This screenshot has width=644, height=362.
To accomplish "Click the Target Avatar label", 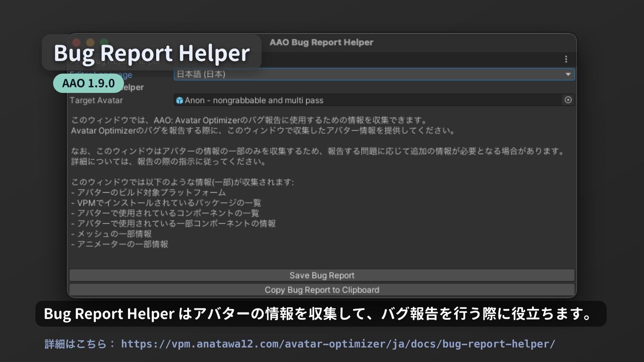I will point(96,101).
